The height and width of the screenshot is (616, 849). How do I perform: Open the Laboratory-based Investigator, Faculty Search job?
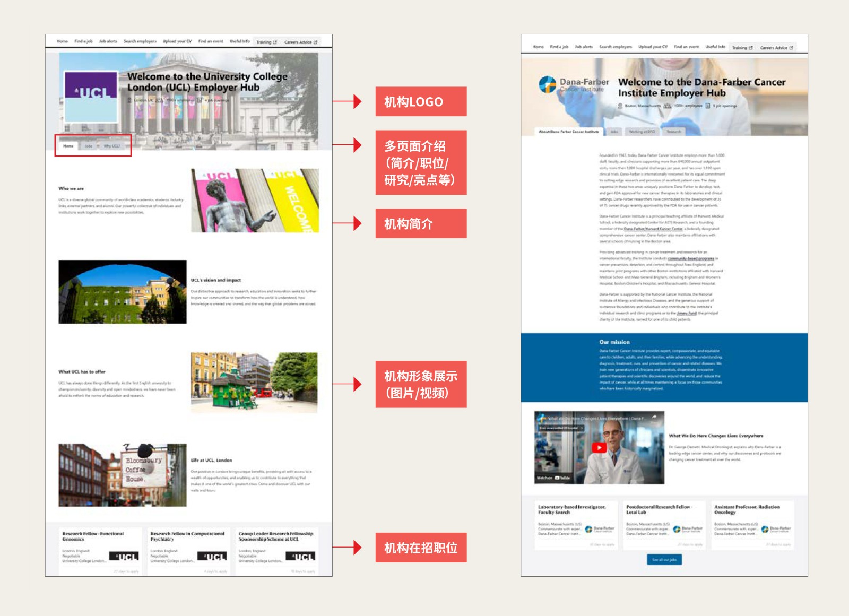click(571, 509)
